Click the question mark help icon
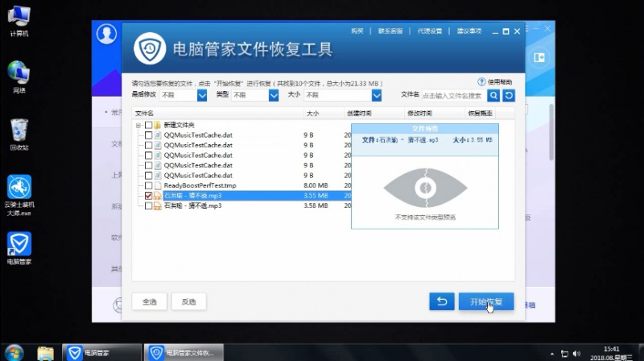This screenshot has height=361, width=644. (481, 82)
